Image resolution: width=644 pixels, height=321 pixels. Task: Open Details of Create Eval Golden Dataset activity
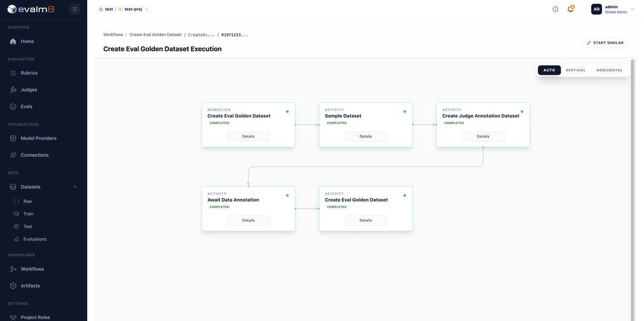(x=366, y=220)
